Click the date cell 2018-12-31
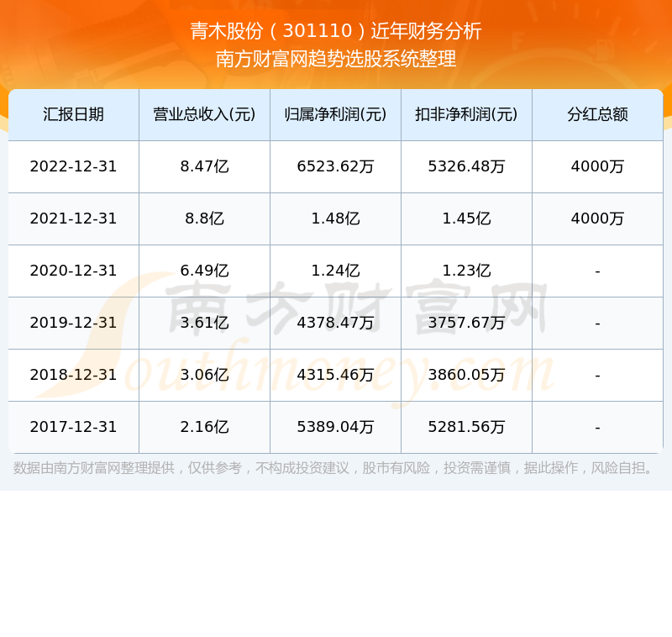Image resolution: width=672 pixels, height=637 pixels. click(x=73, y=376)
